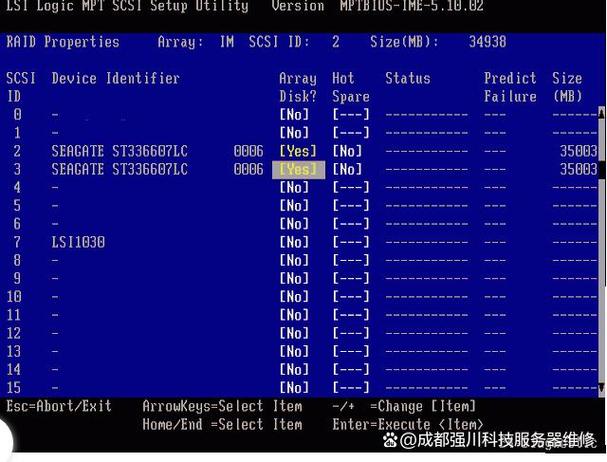Click the LSI Logic MPT SCSI Setup Utility title

coord(127,6)
